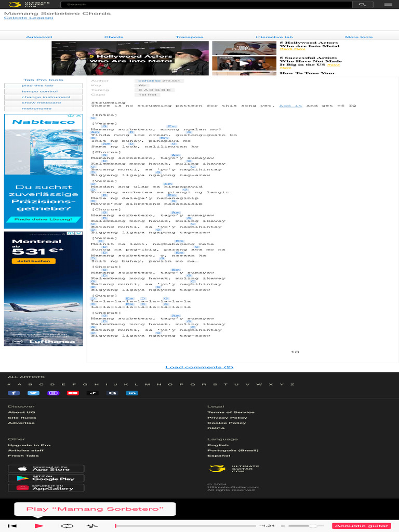Select Español language
Image resolution: width=399 pixels, height=532 pixels.
[x=219, y=456]
